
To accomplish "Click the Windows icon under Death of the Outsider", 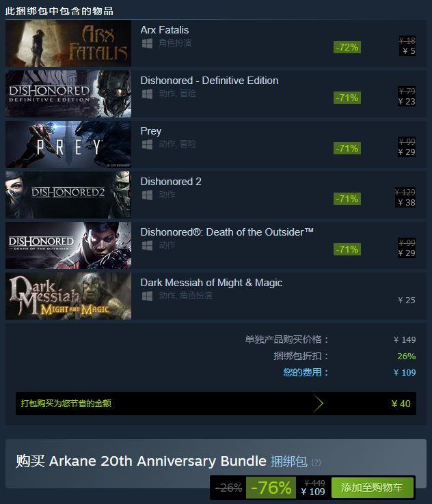I will click(x=148, y=246).
